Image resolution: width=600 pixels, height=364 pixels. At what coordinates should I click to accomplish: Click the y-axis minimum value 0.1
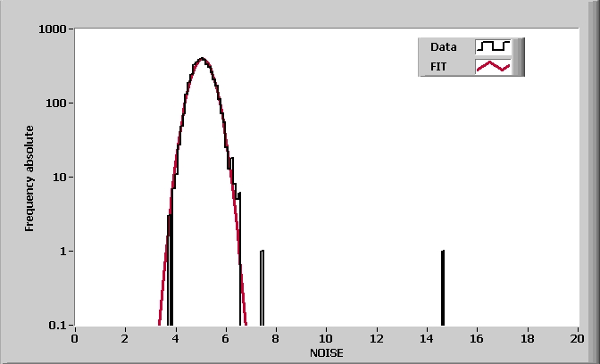[61, 326]
